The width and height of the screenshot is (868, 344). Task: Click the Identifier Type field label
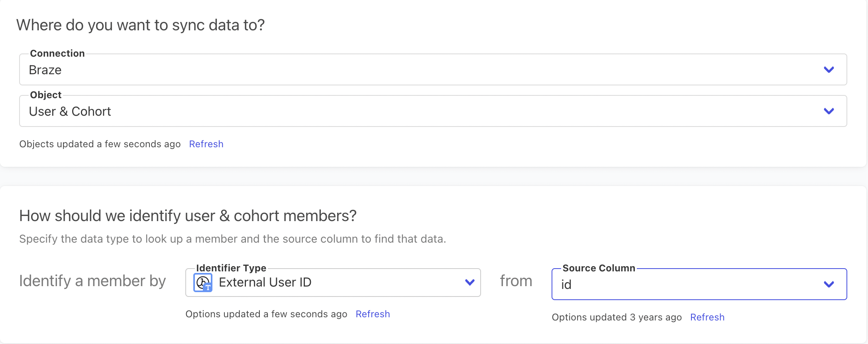231,268
